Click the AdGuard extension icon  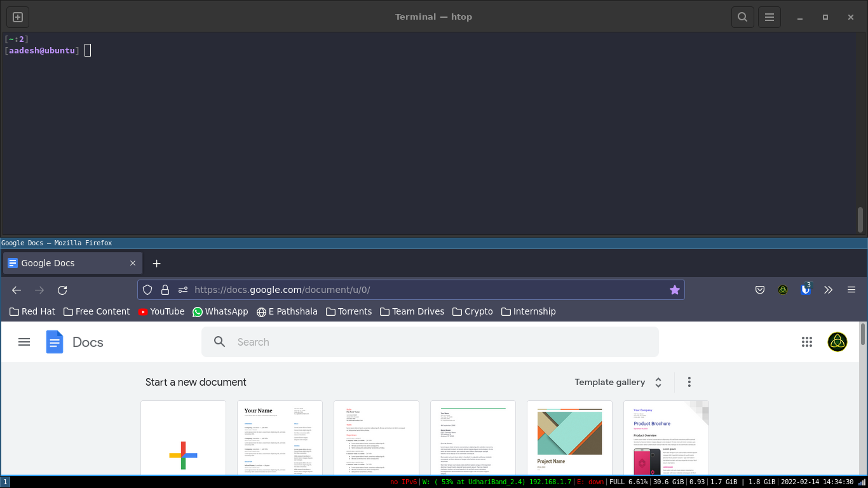[x=782, y=289]
